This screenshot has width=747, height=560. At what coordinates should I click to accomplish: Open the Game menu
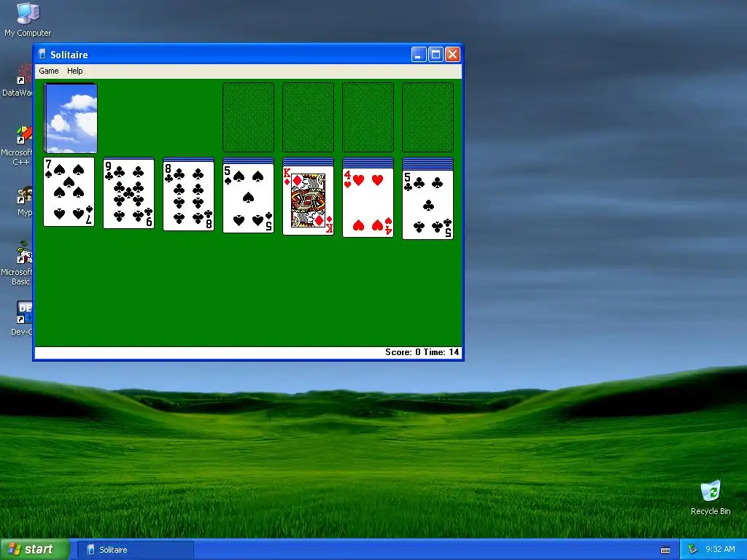pyautogui.click(x=49, y=71)
